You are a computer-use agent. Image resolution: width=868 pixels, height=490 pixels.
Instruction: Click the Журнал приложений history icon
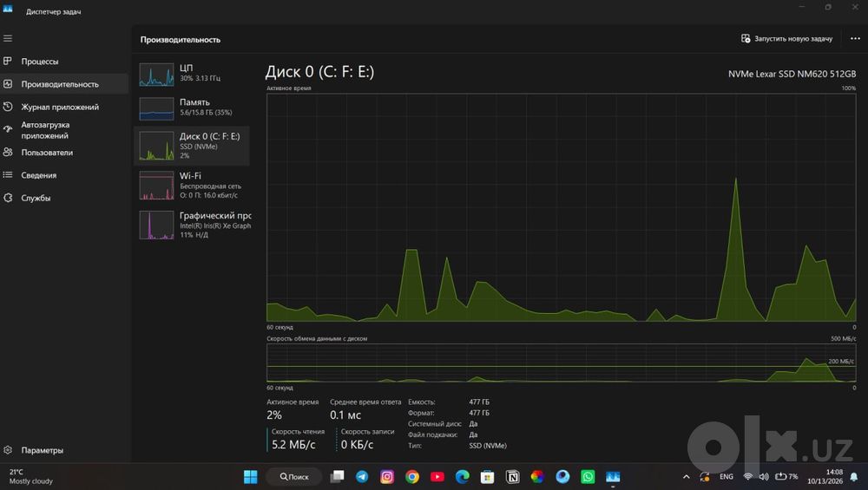point(8,107)
